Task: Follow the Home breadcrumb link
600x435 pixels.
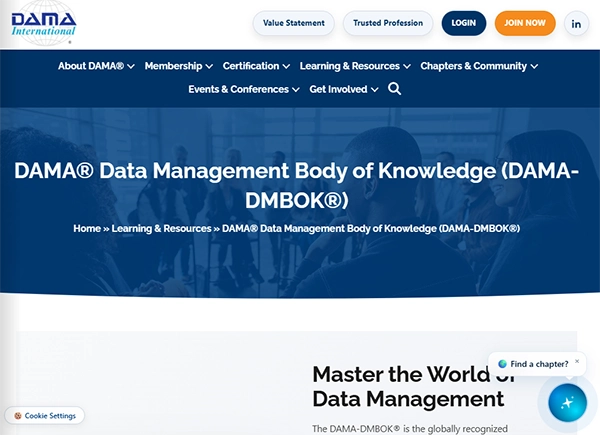Action: (x=87, y=228)
